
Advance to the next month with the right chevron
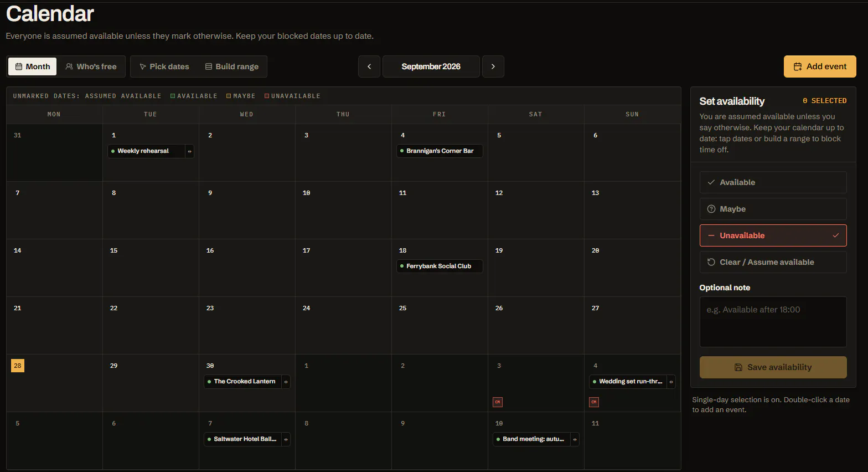click(x=493, y=66)
